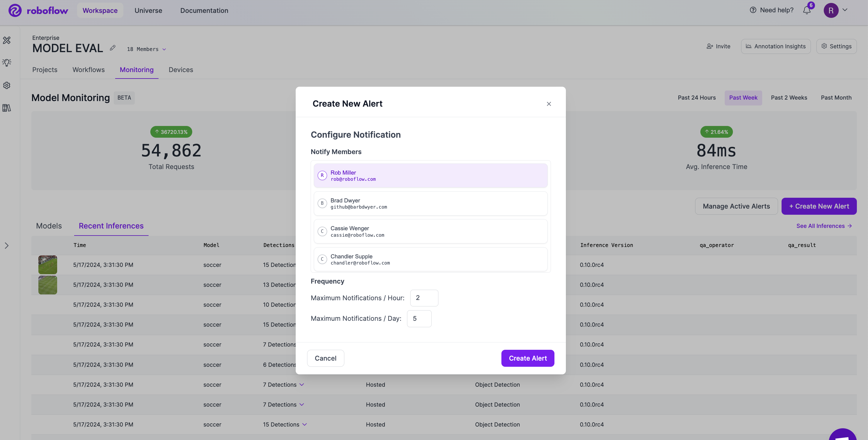Click the R user avatar icon
The image size is (868, 440).
[x=830, y=11]
